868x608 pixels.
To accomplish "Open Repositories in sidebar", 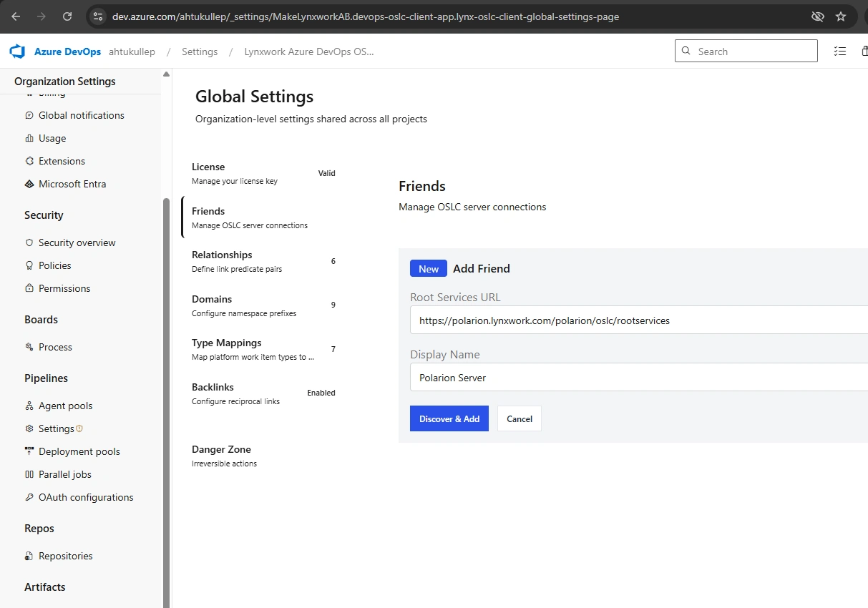I will pos(66,556).
